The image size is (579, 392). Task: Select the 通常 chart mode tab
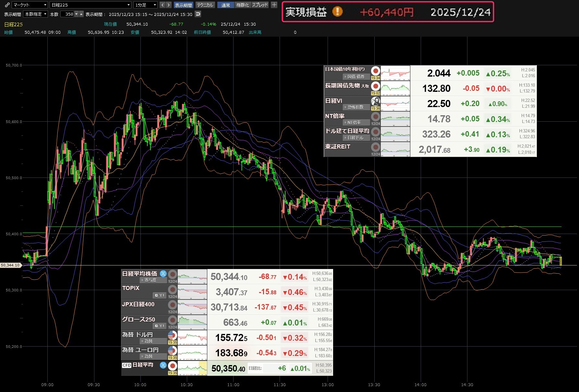tap(225, 5)
